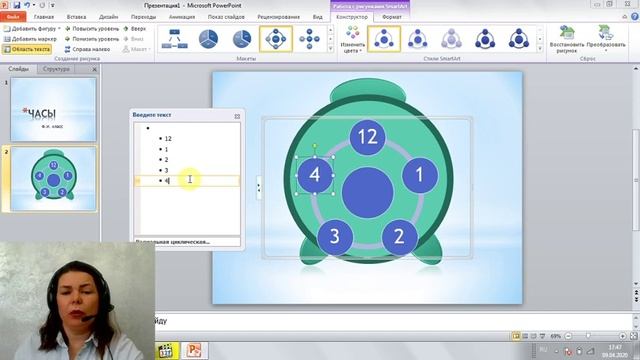Click Demote level (Понизить уровень)
This screenshot has width=640, height=360.
click(92, 39)
